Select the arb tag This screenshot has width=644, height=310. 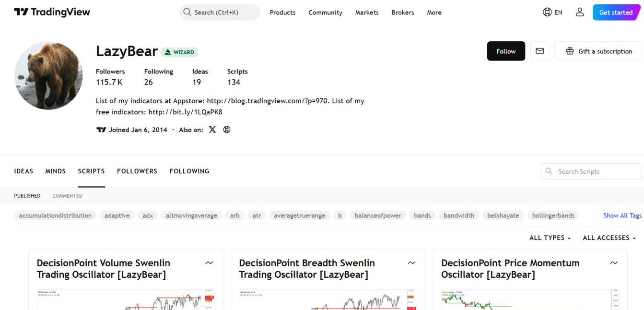click(x=235, y=215)
